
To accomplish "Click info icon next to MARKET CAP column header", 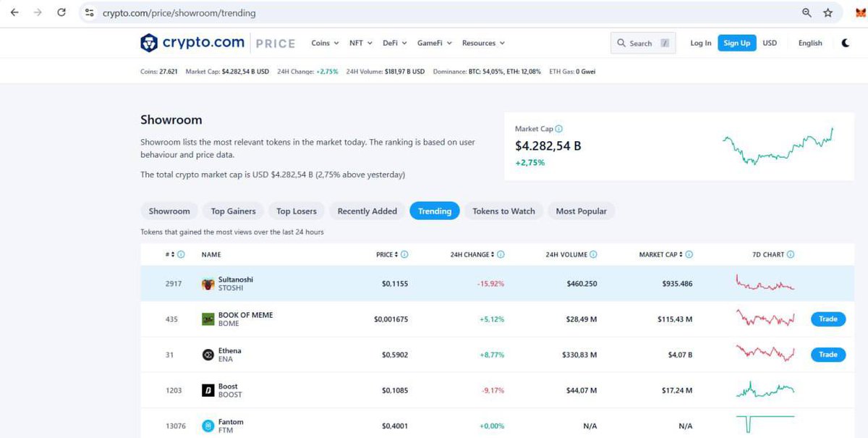I will tap(689, 255).
